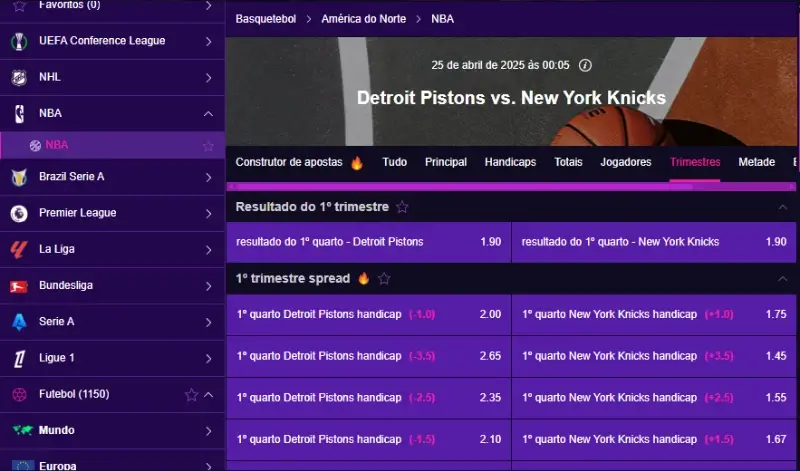Pick New York Knicks handicap +1.0 at 1.75
This screenshot has height=471, width=800.
pyautogui.click(x=654, y=314)
